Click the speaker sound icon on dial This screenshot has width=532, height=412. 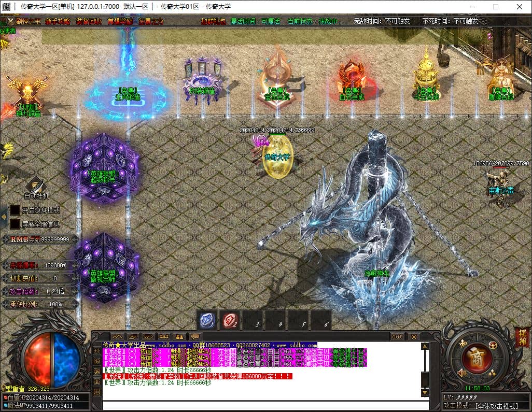pyautogui.click(x=461, y=373)
